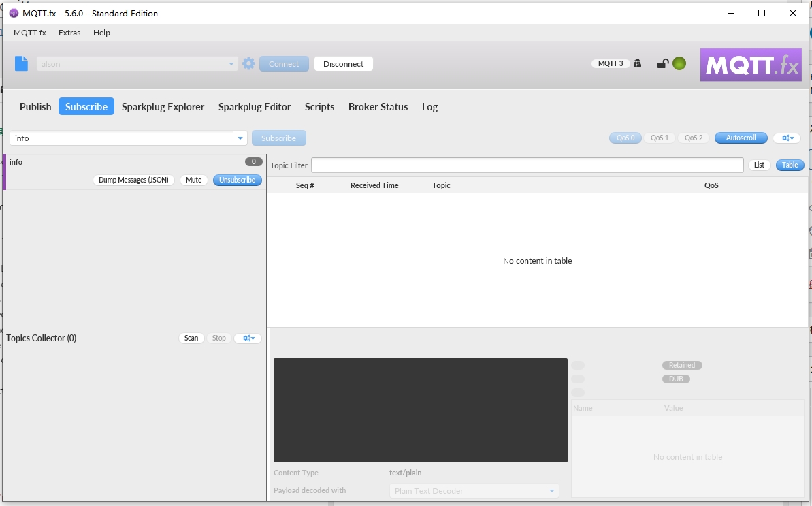
Task: Switch message view to Table
Action: pos(790,165)
